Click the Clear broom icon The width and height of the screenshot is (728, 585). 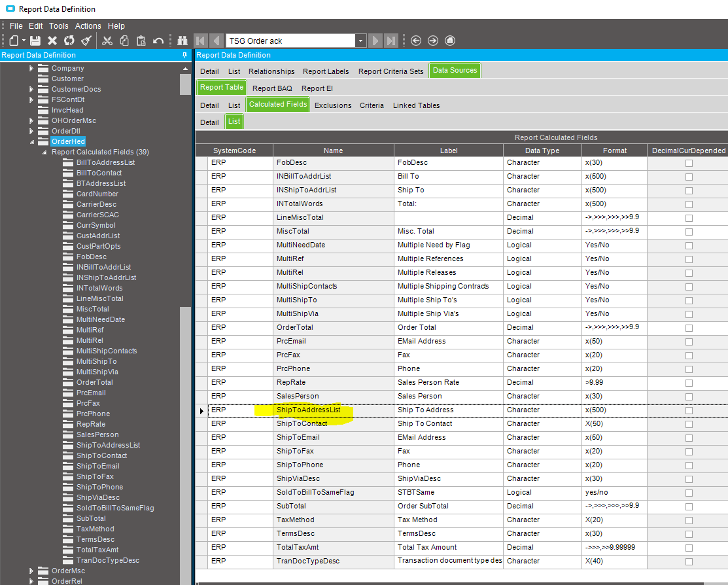point(85,41)
